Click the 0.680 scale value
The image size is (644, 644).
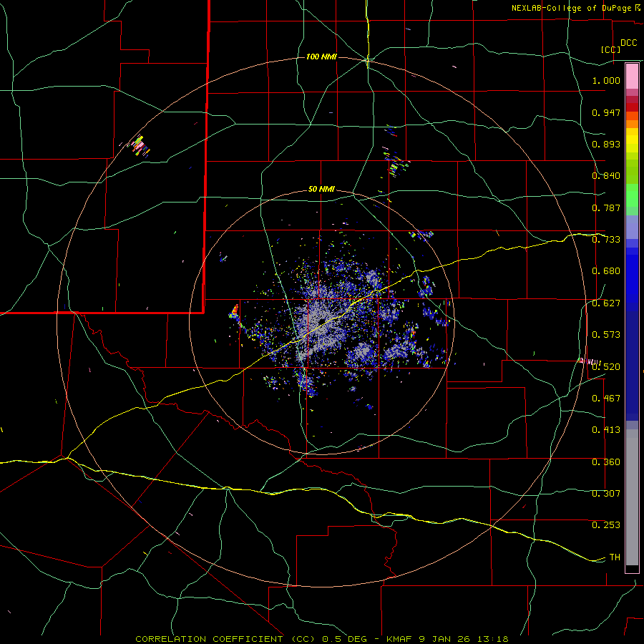pyautogui.click(x=606, y=271)
